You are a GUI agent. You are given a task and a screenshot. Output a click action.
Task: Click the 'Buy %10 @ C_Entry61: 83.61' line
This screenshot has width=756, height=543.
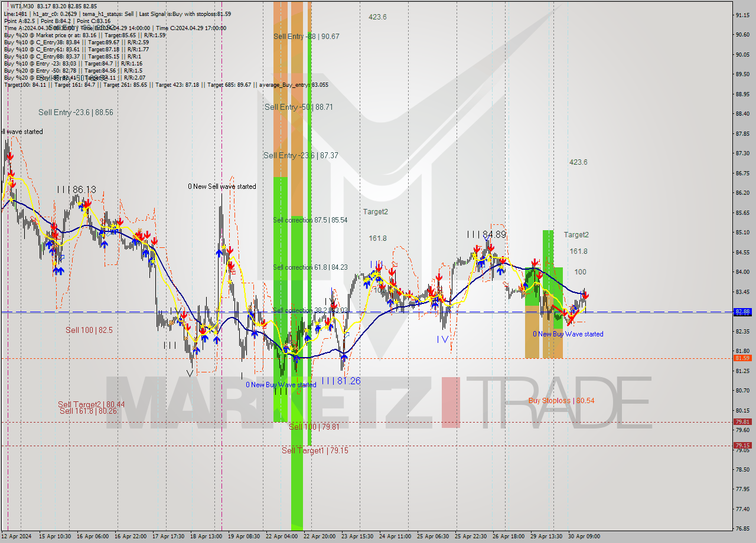click(x=76, y=50)
